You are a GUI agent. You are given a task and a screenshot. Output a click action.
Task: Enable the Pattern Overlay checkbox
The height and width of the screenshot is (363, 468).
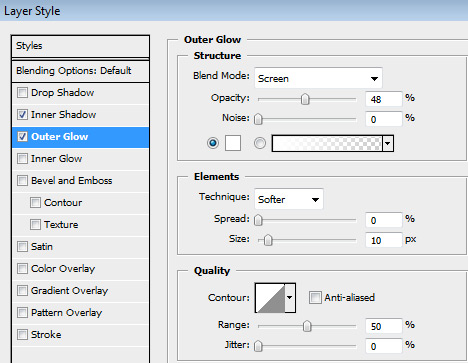(22, 312)
